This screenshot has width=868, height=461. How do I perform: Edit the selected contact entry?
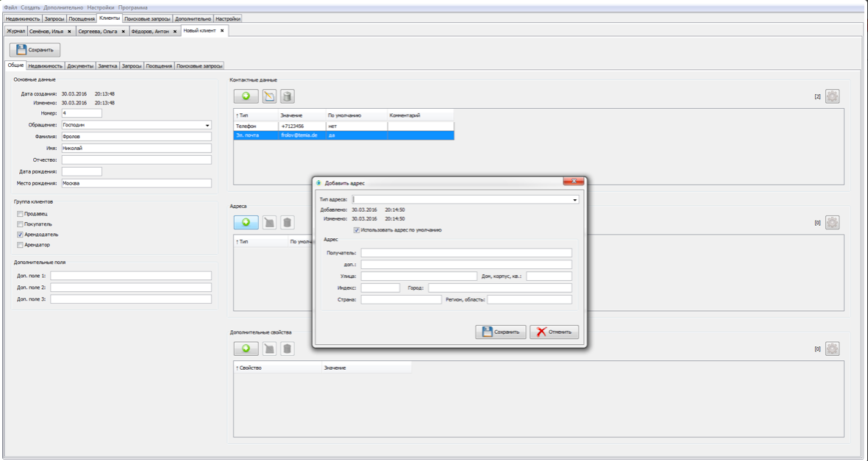(269, 96)
